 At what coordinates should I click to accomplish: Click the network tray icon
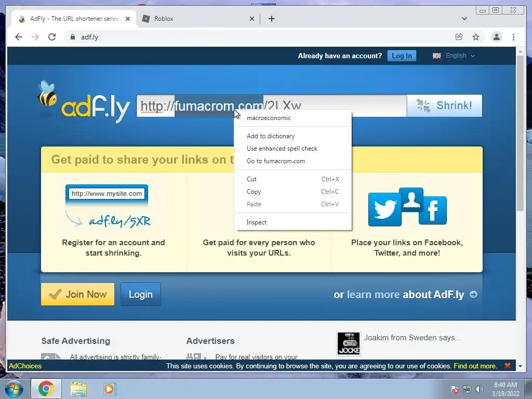[467, 389]
